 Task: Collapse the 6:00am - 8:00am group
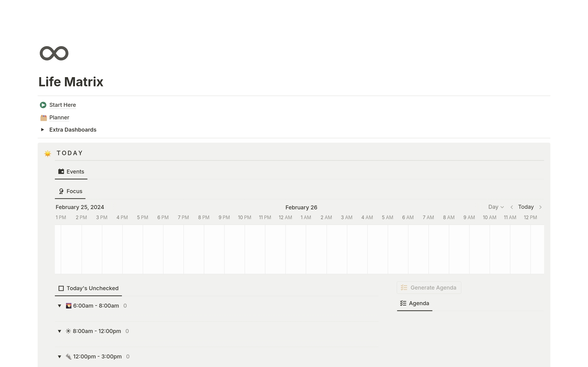(x=59, y=306)
